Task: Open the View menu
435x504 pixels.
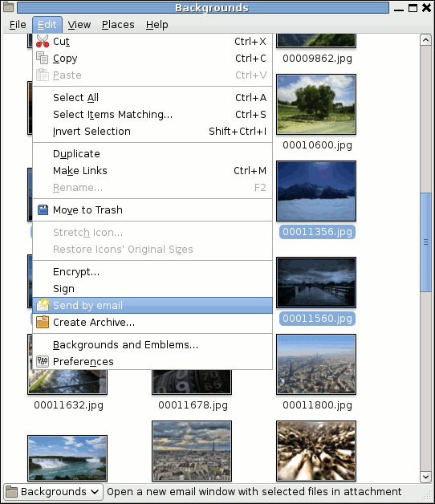Action: tap(79, 25)
